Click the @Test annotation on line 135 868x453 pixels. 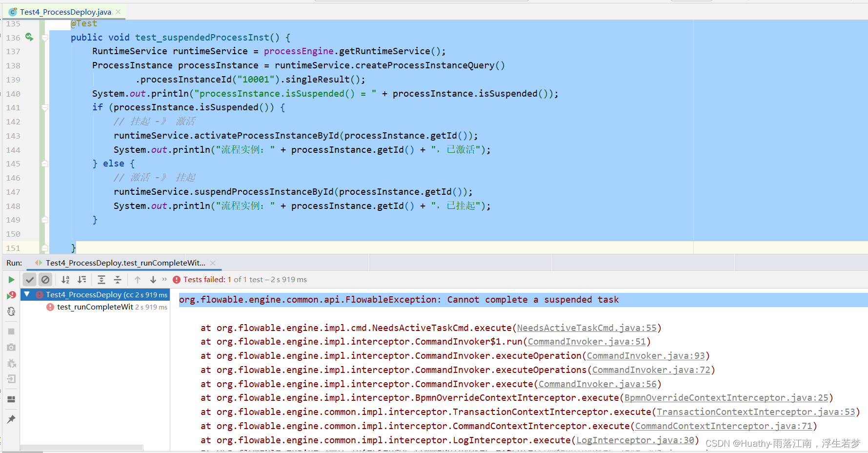coord(84,23)
